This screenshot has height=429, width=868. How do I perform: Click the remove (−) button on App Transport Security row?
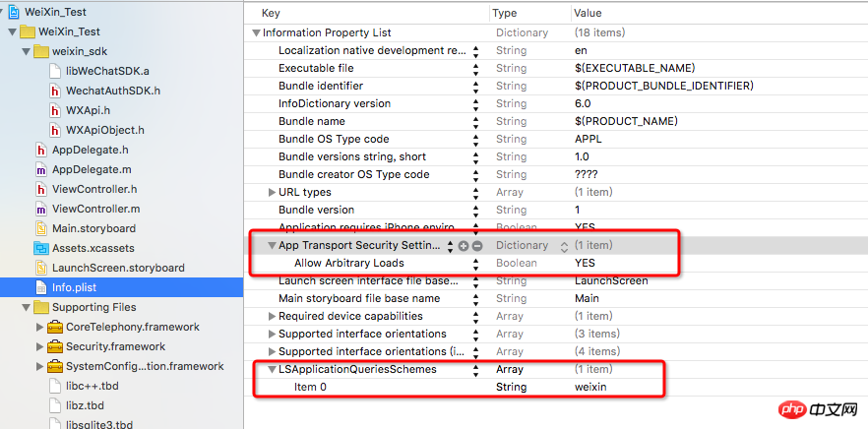pyautogui.click(x=477, y=245)
